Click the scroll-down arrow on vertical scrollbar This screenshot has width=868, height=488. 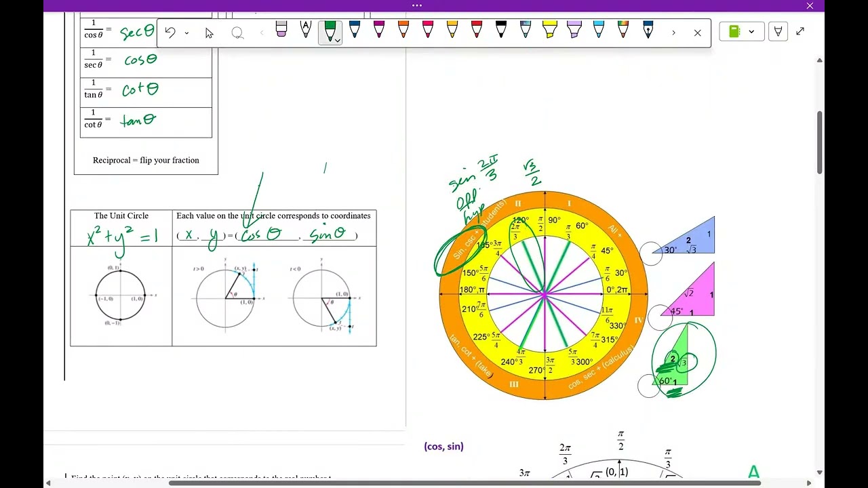pyautogui.click(x=819, y=472)
